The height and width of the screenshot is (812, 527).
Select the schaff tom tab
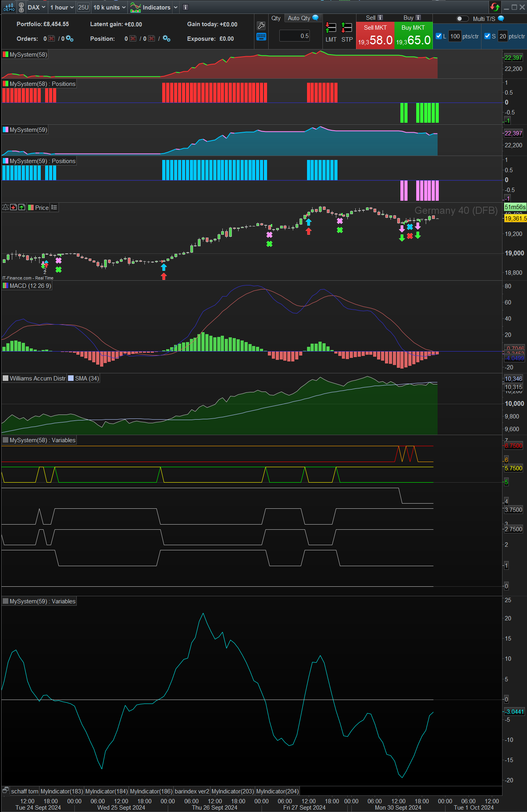click(x=25, y=791)
